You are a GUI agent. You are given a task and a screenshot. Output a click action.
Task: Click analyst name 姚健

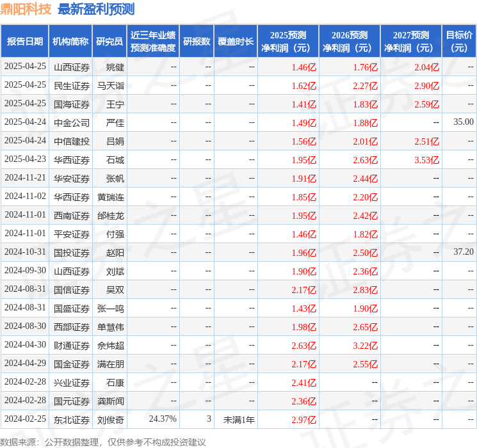(115, 67)
